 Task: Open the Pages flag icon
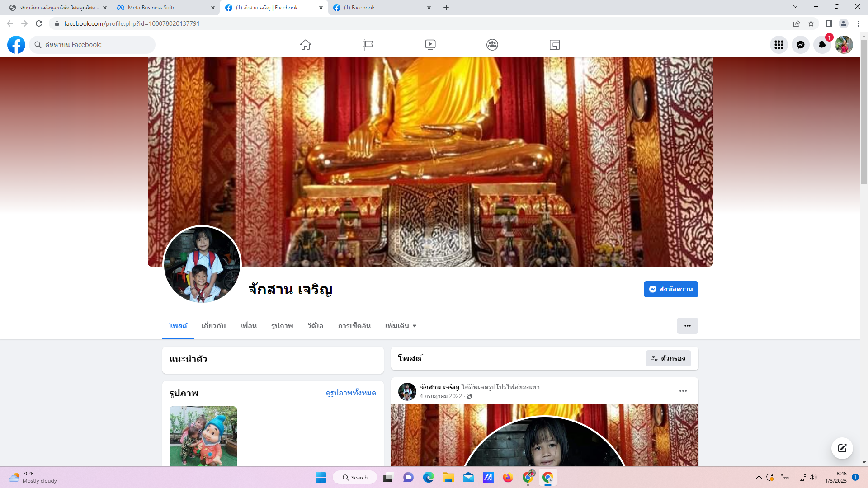tap(368, 45)
